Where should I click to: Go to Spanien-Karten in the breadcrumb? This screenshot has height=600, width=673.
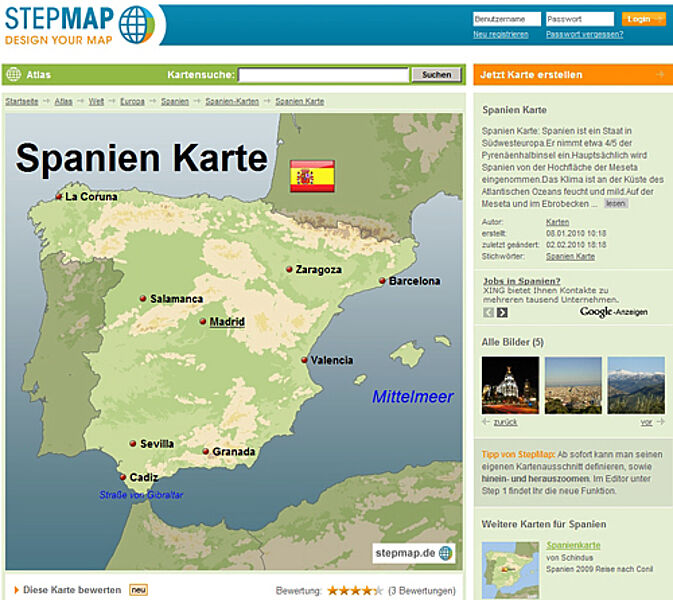[x=232, y=102]
